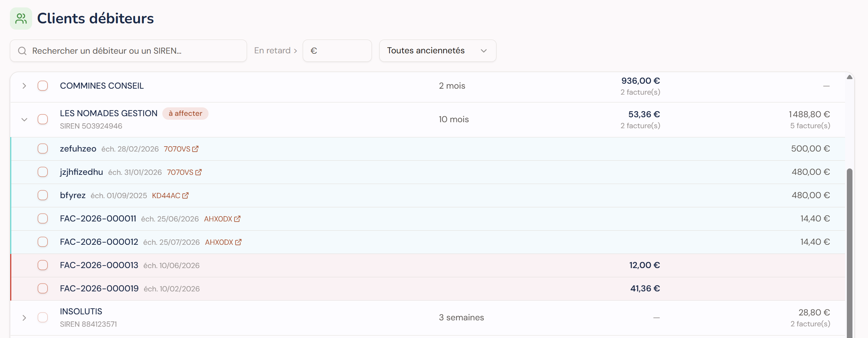Click invoice number FAC-2026-000012
The width and height of the screenshot is (868, 338).
tap(99, 242)
